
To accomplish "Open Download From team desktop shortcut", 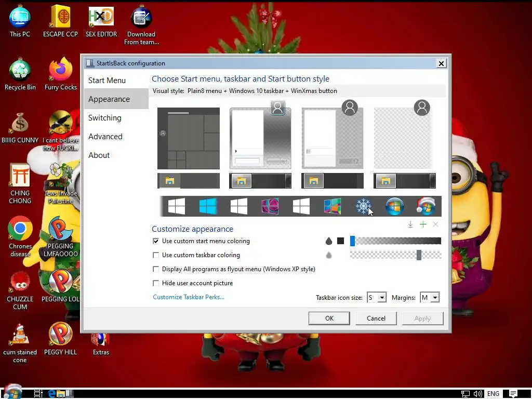I will [x=141, y=25].
